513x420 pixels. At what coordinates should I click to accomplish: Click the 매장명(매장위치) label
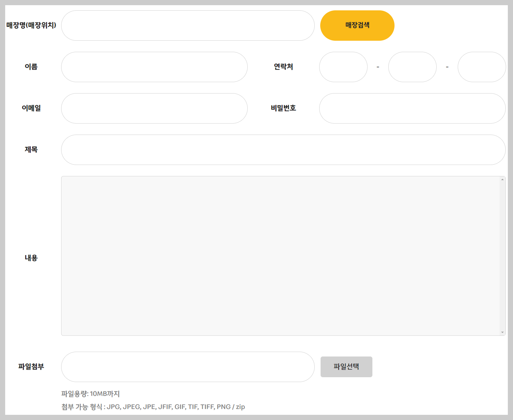(x=31, y=25)
